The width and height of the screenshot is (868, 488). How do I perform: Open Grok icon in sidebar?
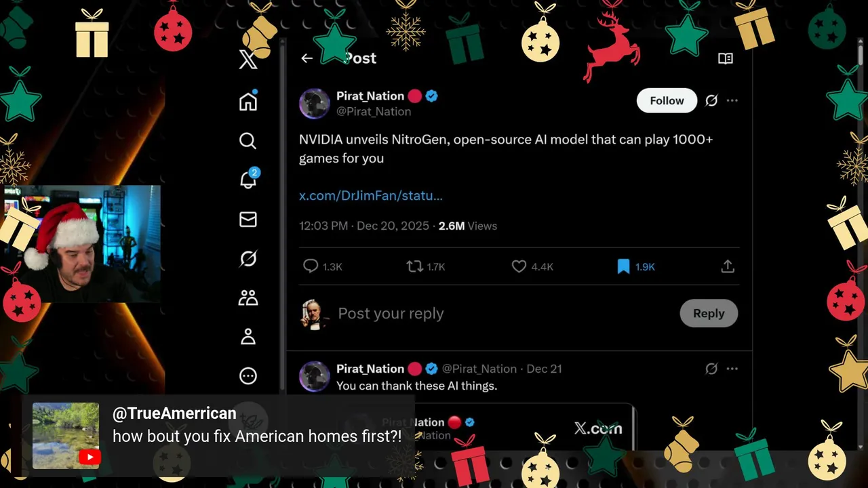click(x=248, y=258)
